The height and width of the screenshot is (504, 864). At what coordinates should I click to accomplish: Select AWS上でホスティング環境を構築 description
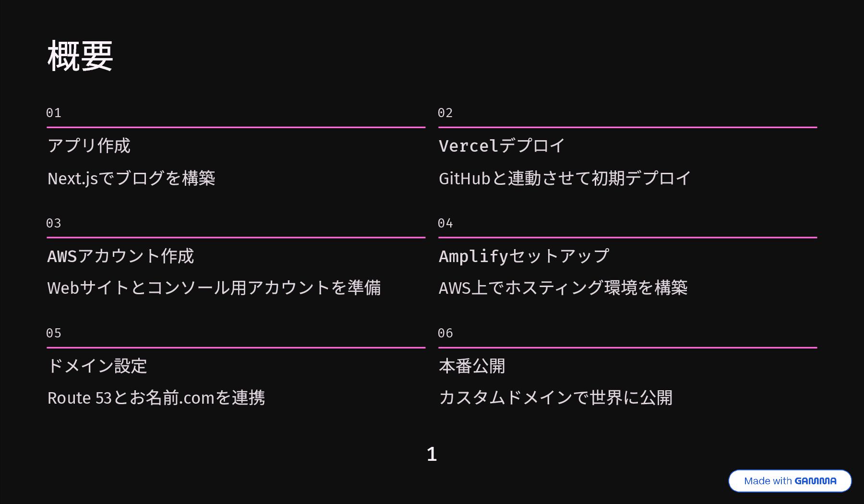pyautogui.click(x=563, y=288)
